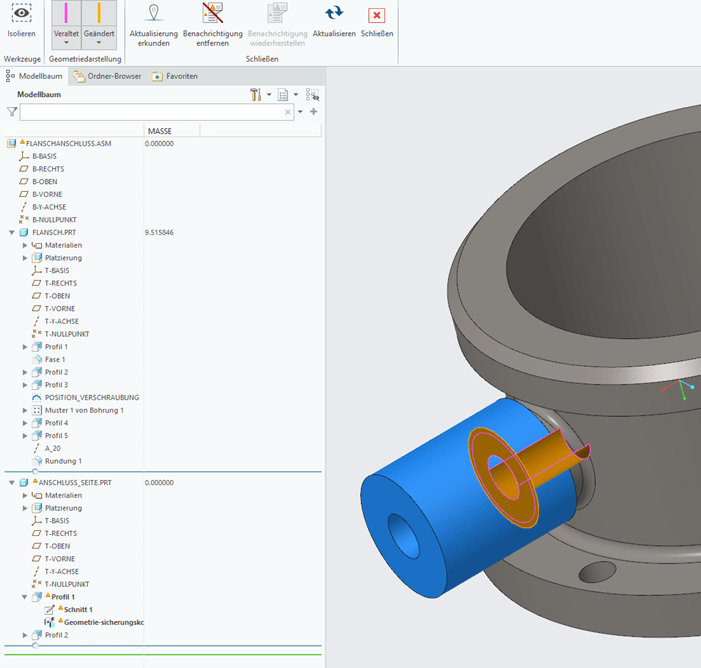
Task: Select the B-OBEN datum plane
Action: point(45,182)
